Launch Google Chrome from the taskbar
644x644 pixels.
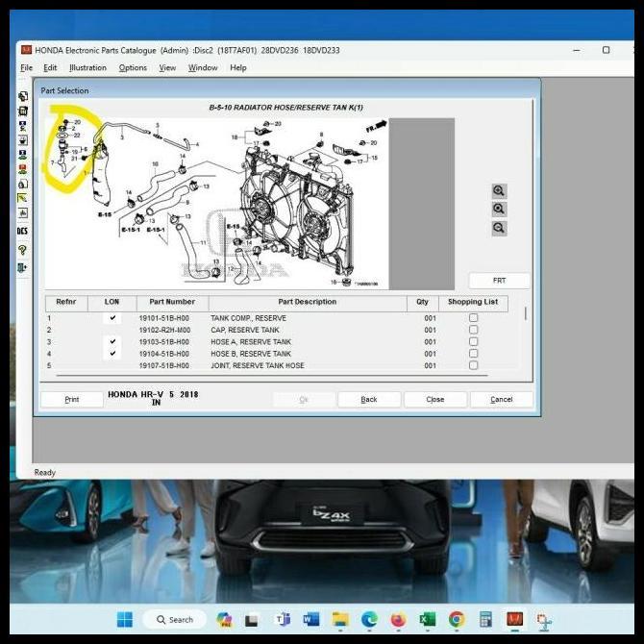click(x=457, y=620)
